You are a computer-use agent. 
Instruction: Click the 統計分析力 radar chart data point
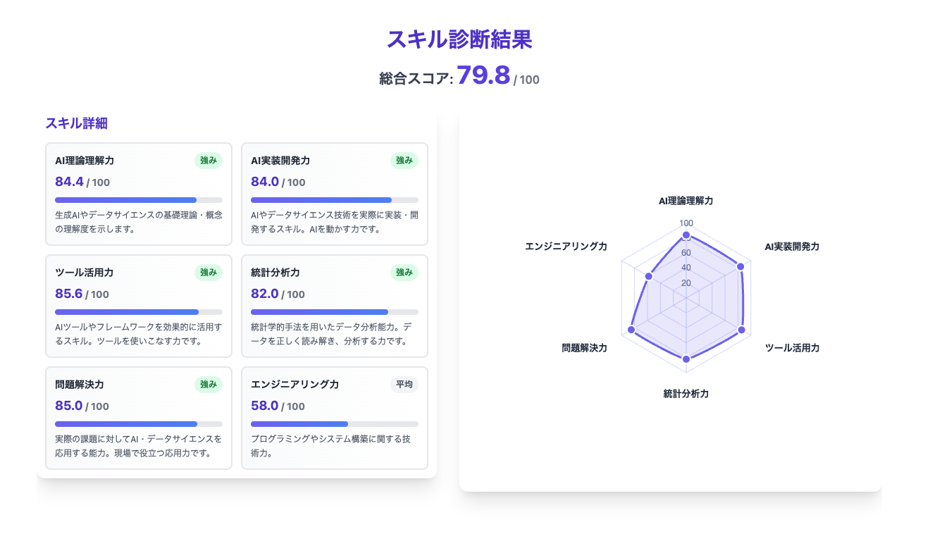pyautogui.click(x=686, y=359)
